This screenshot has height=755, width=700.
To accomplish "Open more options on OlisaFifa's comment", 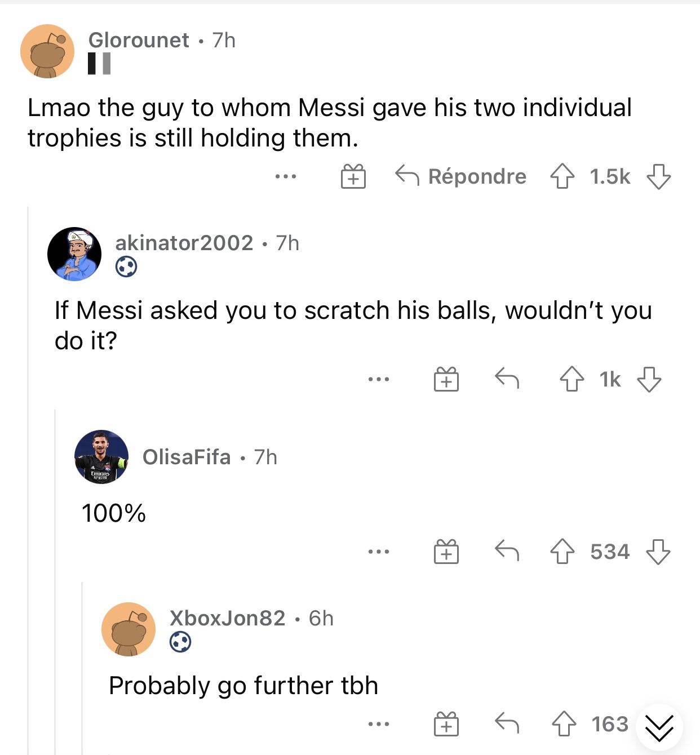I will (x=378, y=552).
